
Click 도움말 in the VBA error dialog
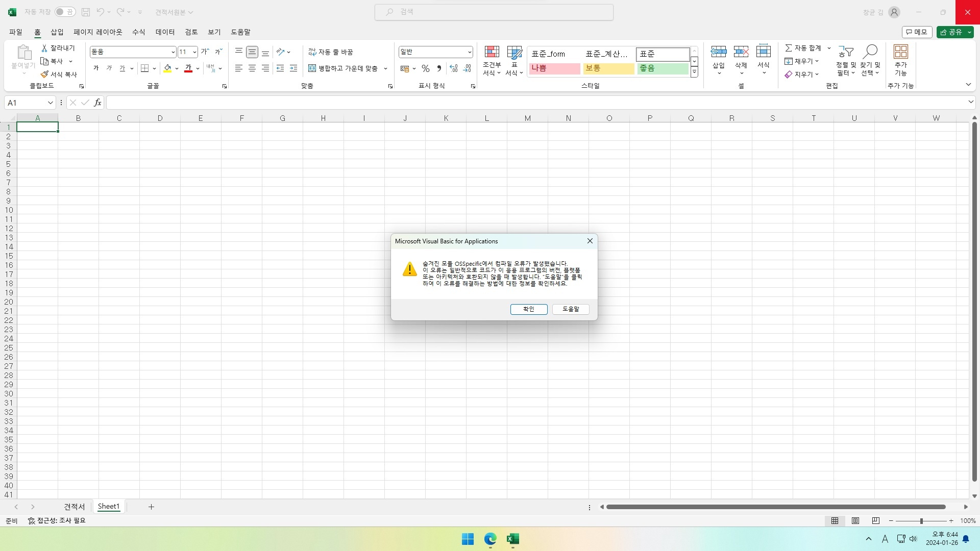(571, 309)
